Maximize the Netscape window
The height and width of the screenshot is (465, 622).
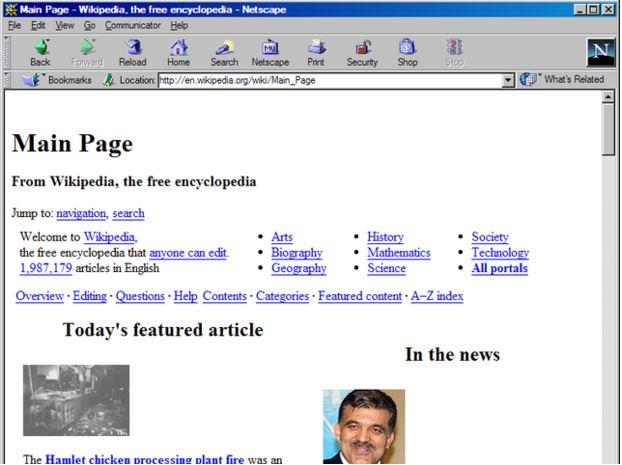coord(593,10)
